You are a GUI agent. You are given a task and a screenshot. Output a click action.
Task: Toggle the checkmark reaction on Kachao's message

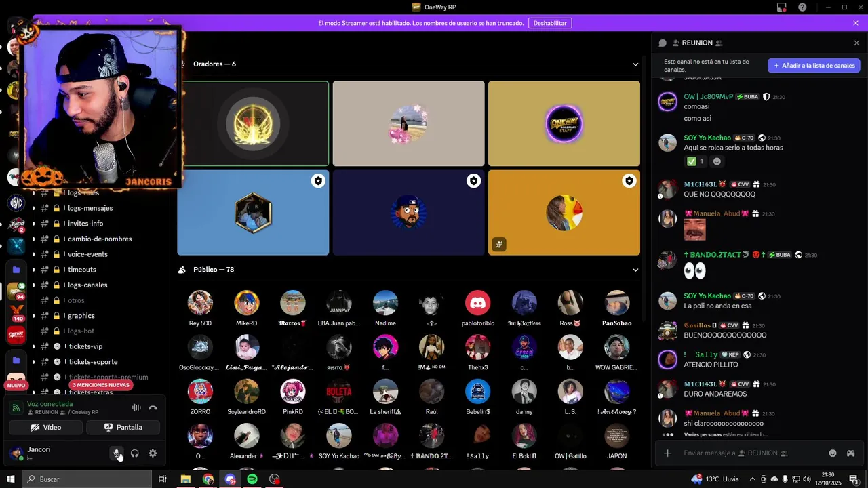tap(696, 161)
